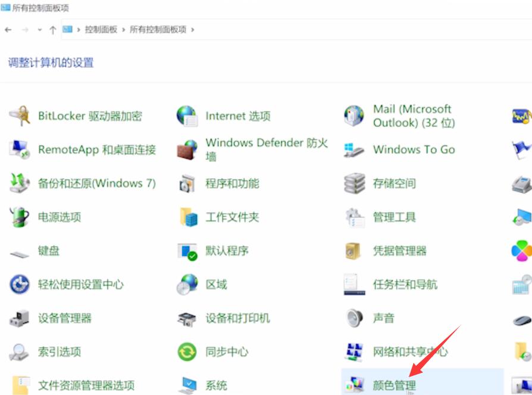Click 声音 text link
This screenshot has width=532, height=395.
click(x=384, y=318)
